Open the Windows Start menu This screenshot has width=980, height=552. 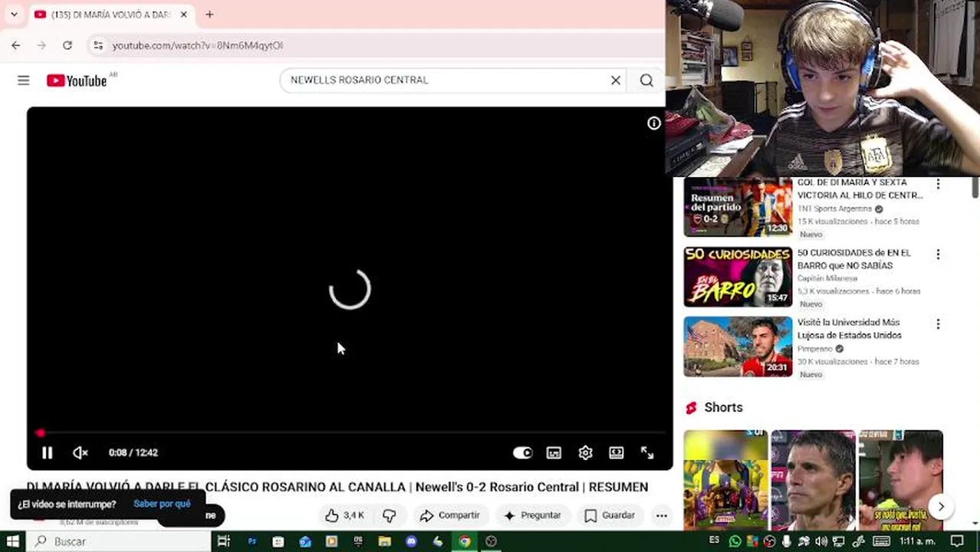point(13,541)
